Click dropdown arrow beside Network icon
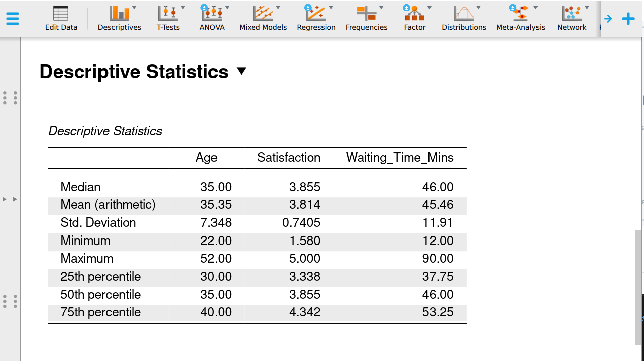The width and height of the screenshot is (644, 361). pyautogui.click(x=587, y=8)
